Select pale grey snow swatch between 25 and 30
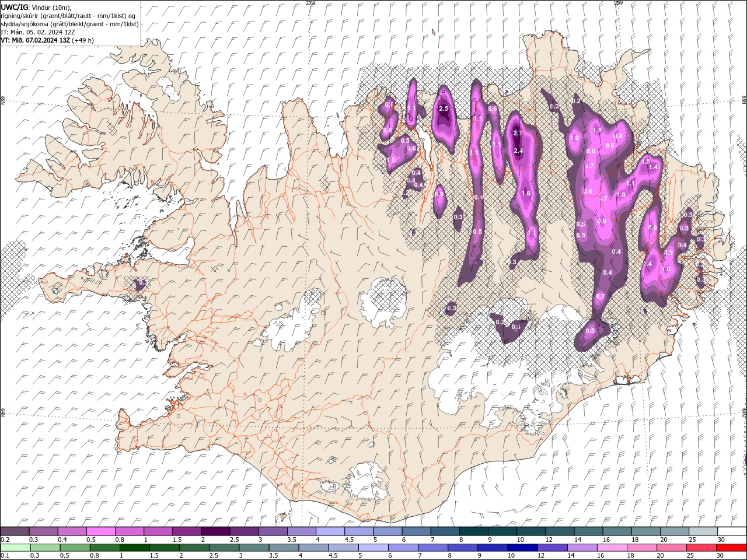This screenshot has height=560, width=747. [x=703, y=531]
